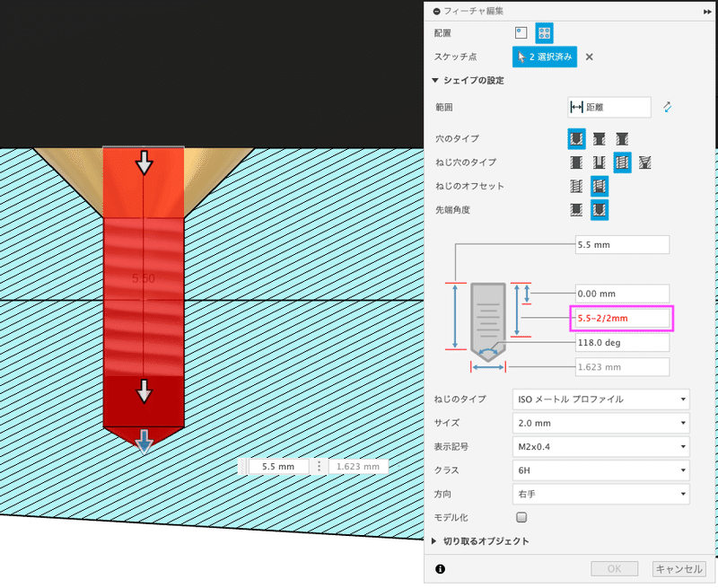Toggle the モデル化 checkbox
The height and width of the screenshot is (588, 718).
click(521, 517)
